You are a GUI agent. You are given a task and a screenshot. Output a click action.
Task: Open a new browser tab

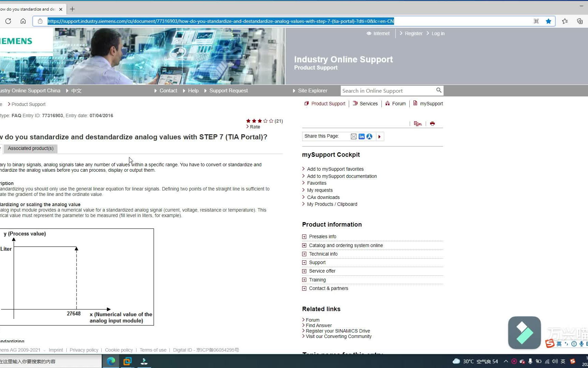[72, 9]
